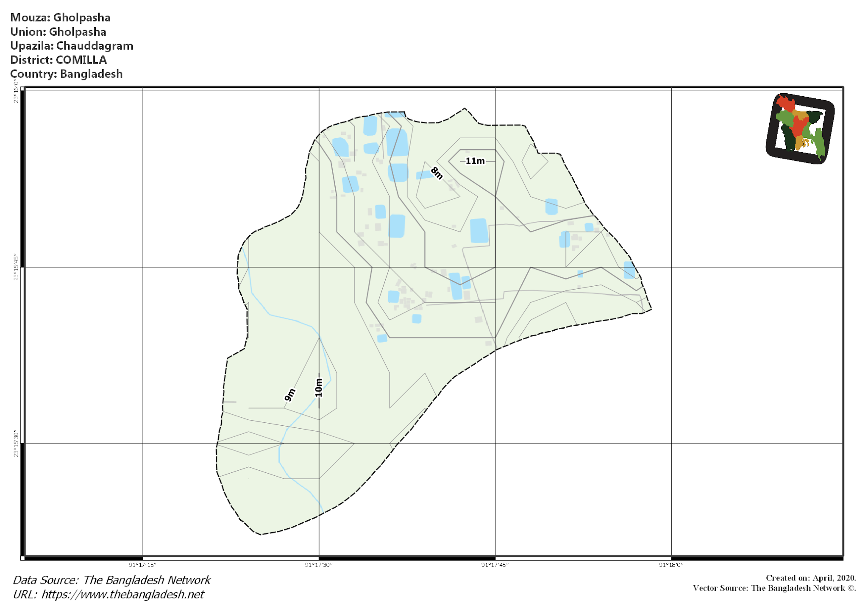Viewport: 868px width, 614px height.
Task: Click the 9m contour label
Action: point(290,394)
